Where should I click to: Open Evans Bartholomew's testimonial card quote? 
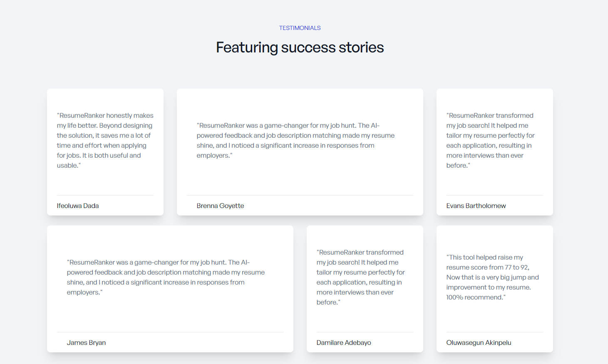coord(490,140)
